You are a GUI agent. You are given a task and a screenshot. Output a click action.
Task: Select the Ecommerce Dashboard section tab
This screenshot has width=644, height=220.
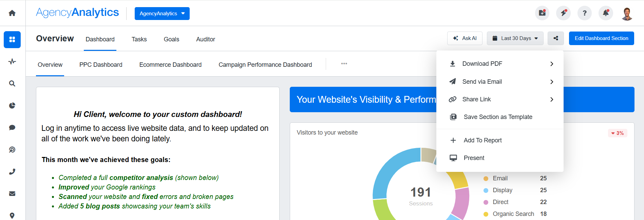(x=170, y=65)
